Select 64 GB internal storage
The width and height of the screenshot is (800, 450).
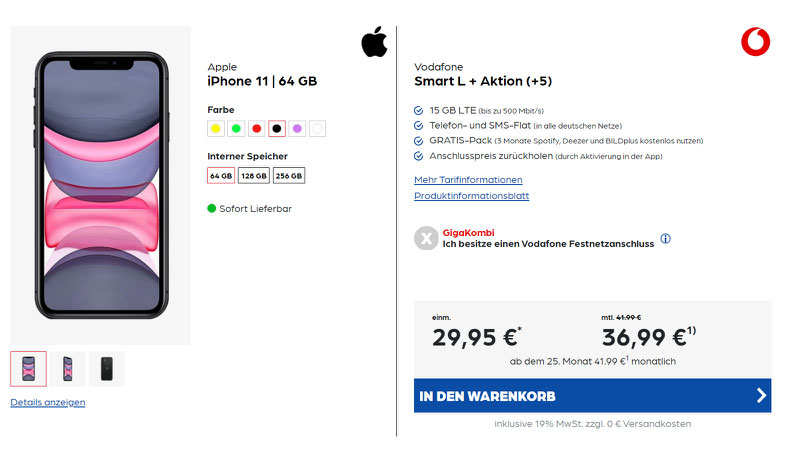[x=221, y=176]
